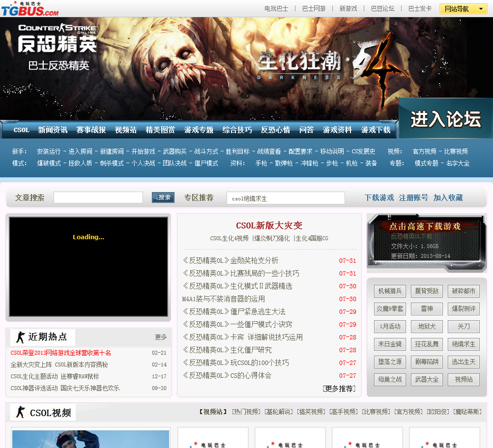Image resolution: width=493 pixels, height=448 pixels.
Task: Open 巴士发卡 in top bar
Action: (420, 9)
